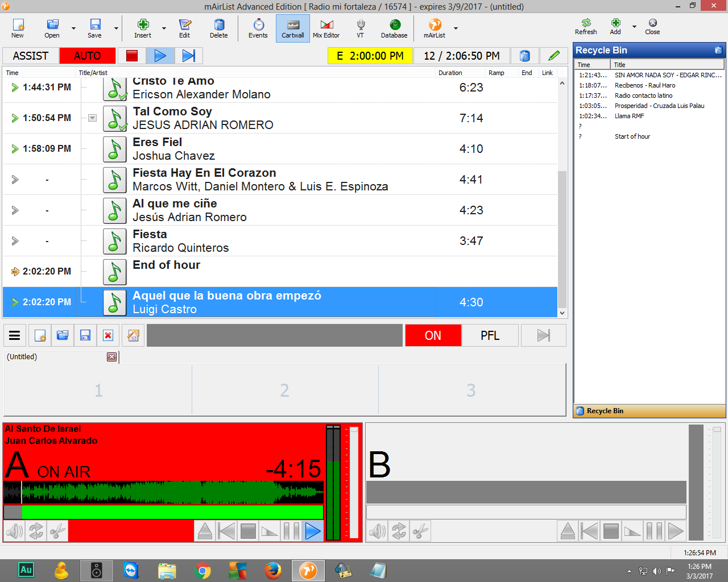Viewport: 728px width, 582px height.
Task: Select the End of hour item
Action: pyautogui.click(x=280, y=272)
